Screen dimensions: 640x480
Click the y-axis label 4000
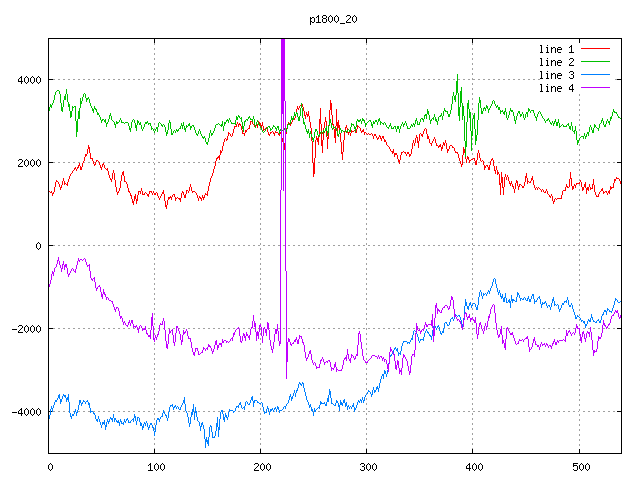click(29, 80)
